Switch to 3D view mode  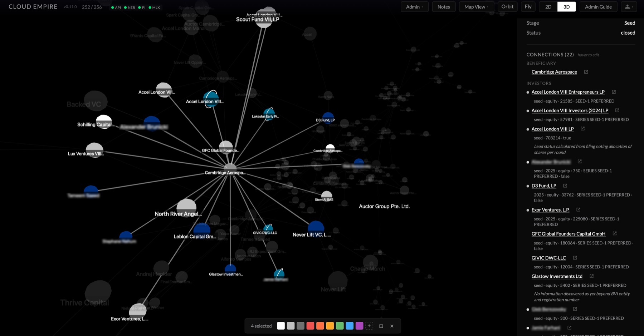(566, 7)
